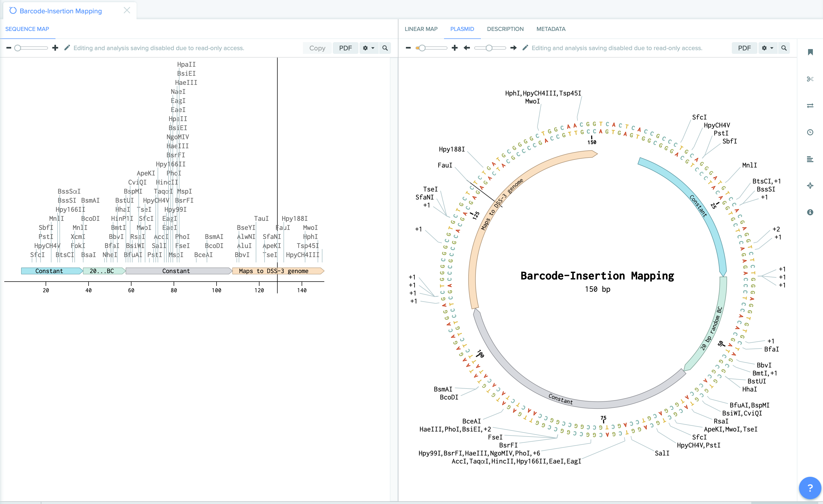Zoom in on the plasmid view
823x504 pixels.
[x=454, y=48]
